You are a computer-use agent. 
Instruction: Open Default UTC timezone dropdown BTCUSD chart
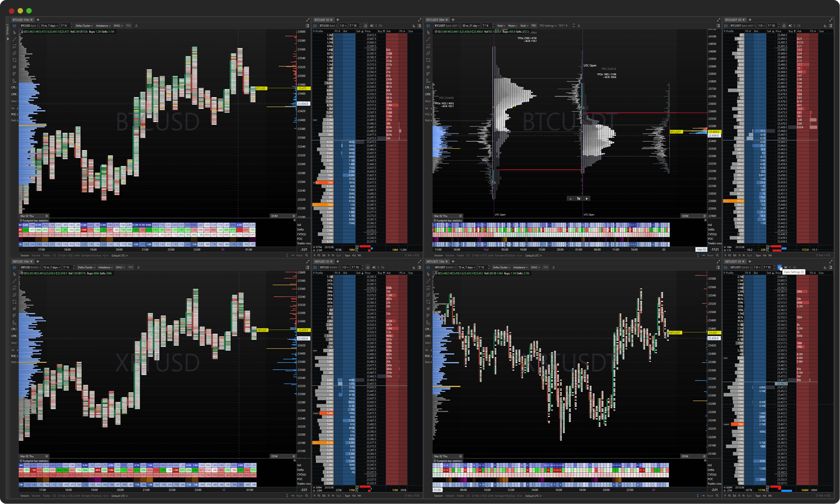point(120,255)
